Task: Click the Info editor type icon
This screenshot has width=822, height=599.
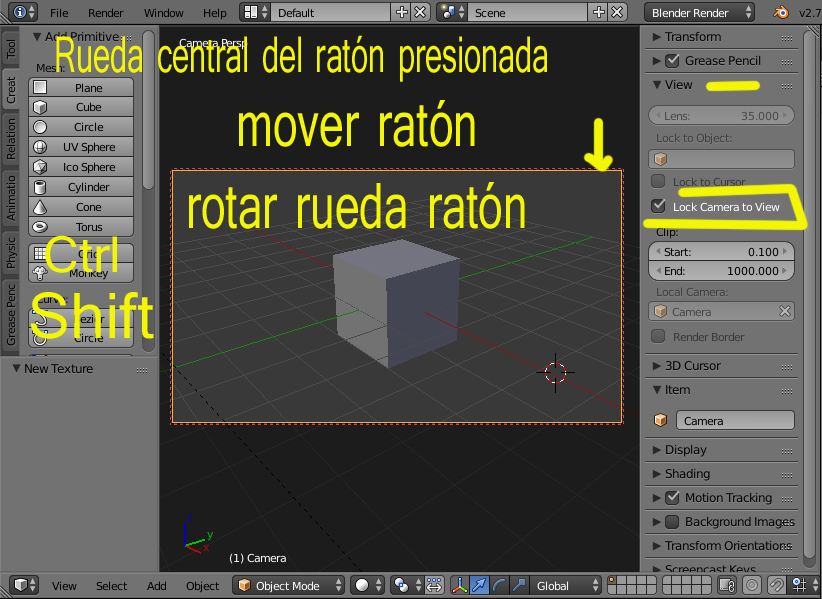Action: 24,12
